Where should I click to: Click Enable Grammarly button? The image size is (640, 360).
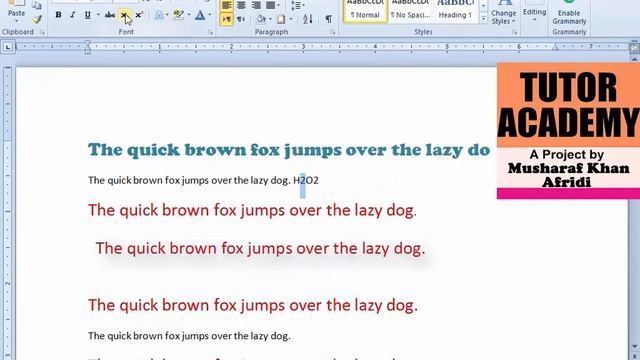569,13
